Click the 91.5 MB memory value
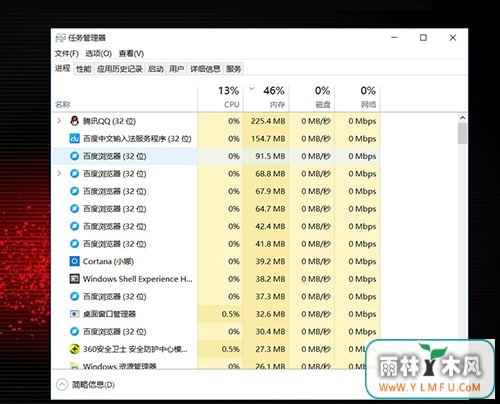 tap(270, 156)
